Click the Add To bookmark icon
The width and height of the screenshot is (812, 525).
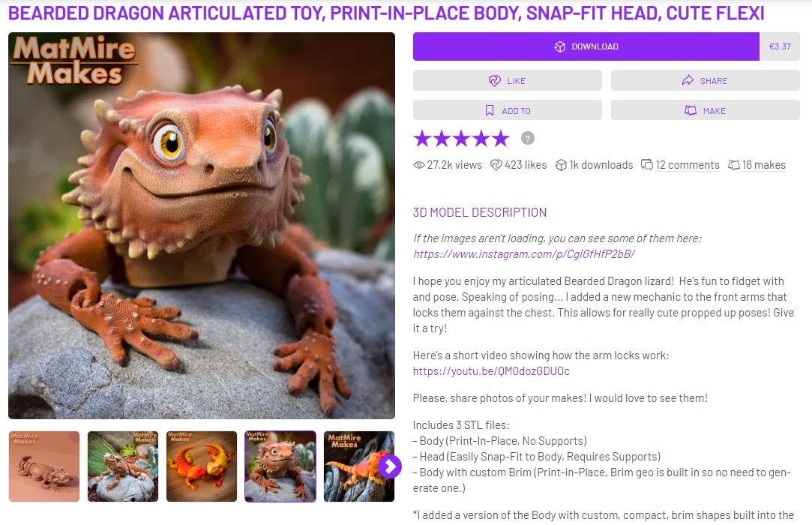click(x=490, y=110)
